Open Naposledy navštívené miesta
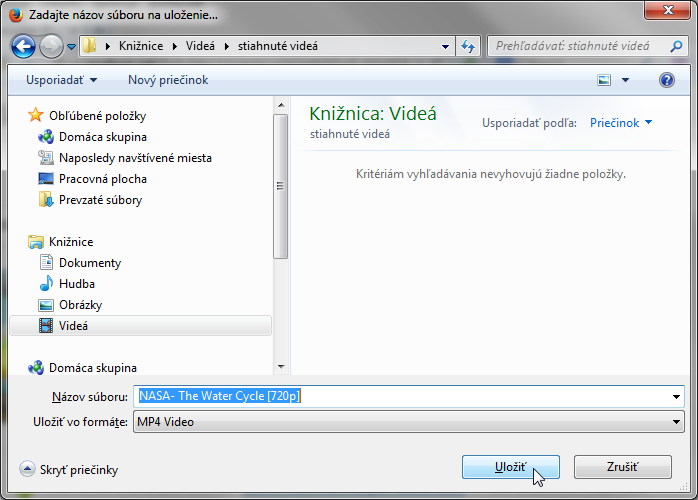 point(135,158)
